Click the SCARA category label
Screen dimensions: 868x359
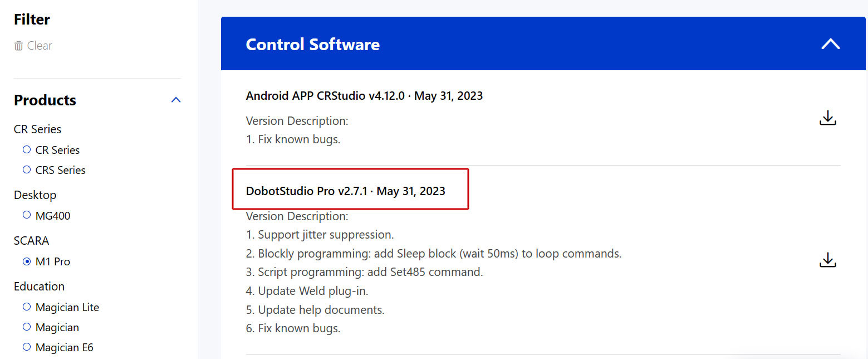coord(31,241)
